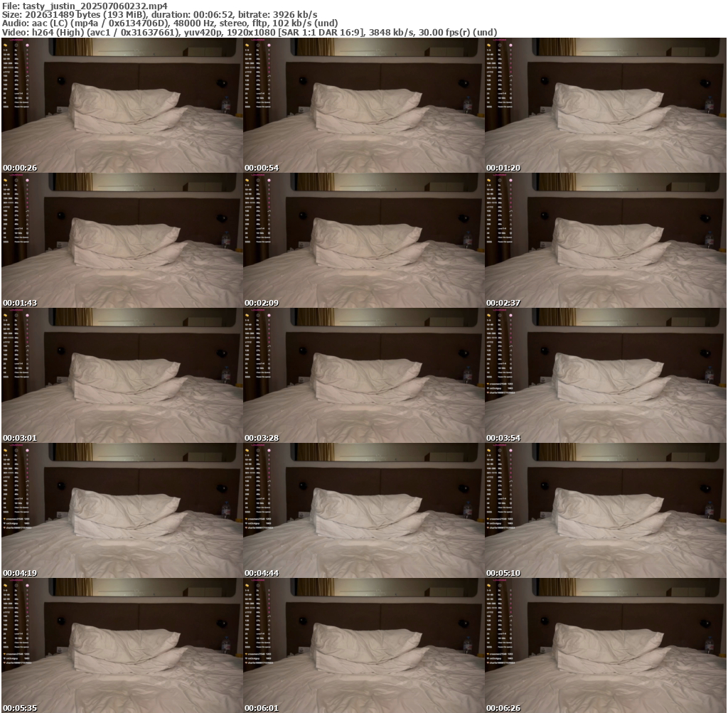The height and width of the screenshot is (713, 728).
Task: Click the thumbnail stamped 00:03:28
Action: 364,375
